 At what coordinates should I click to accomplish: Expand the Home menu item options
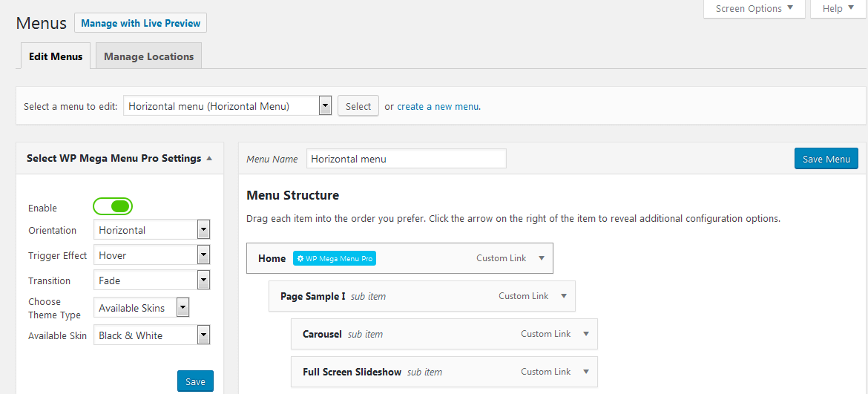click(542, 258)
